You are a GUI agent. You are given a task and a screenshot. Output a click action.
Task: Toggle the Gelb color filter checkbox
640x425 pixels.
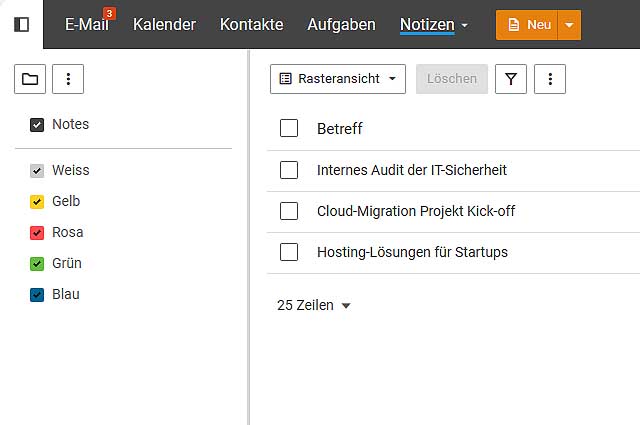37,201
